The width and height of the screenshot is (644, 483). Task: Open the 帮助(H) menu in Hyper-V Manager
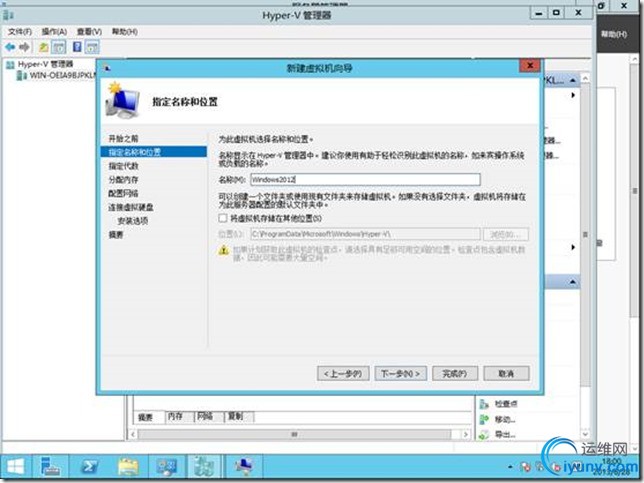coord(125,32)
